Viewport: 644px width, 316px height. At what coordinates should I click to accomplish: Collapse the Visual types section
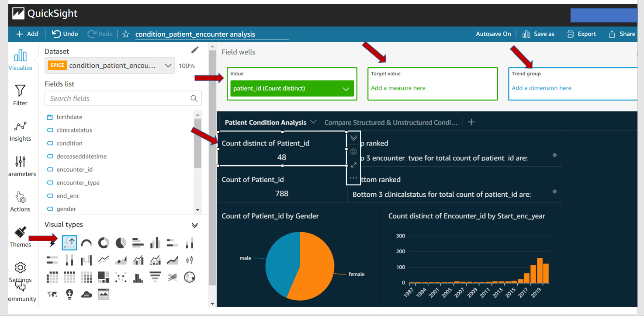[194, 225]
